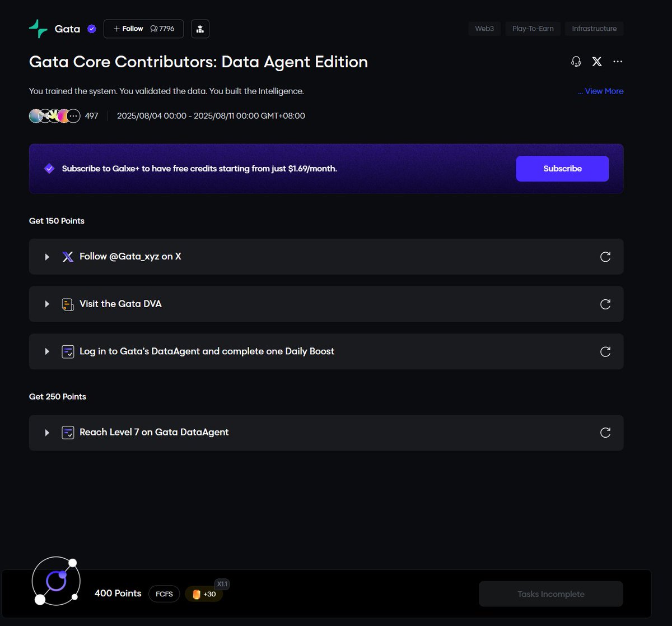
Task: Share campaign via the X icon
Action: 597,62
